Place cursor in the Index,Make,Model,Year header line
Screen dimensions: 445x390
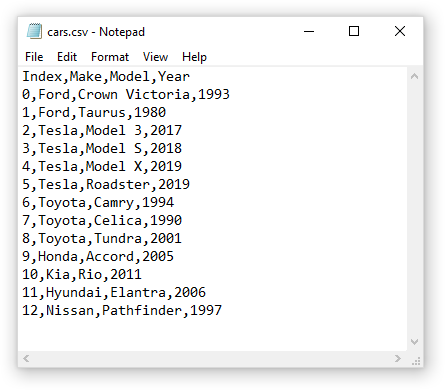point(106,77)
